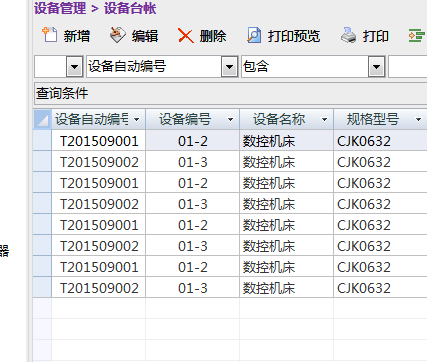Click the red X 删除 icon
The image size is (427, 362).
tap(186, 35)
